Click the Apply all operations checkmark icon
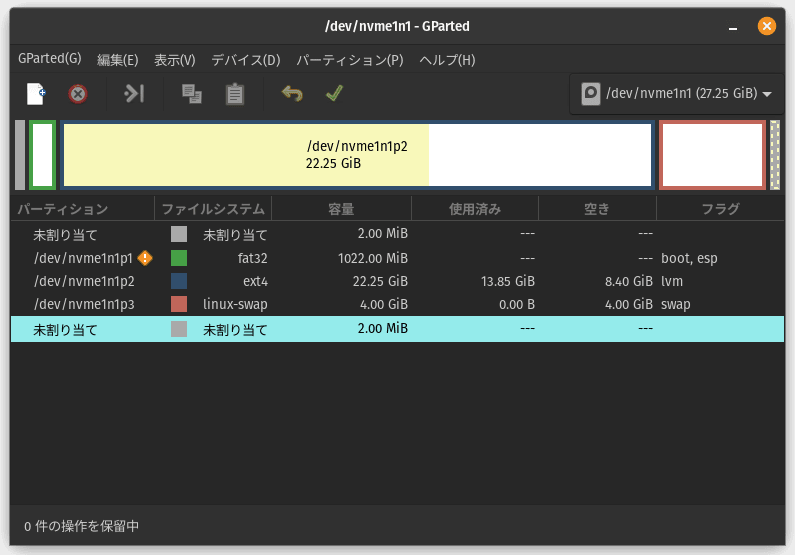The height and width of the screenshot is (555, 795). pyautogui.click(x=334, y=93)
